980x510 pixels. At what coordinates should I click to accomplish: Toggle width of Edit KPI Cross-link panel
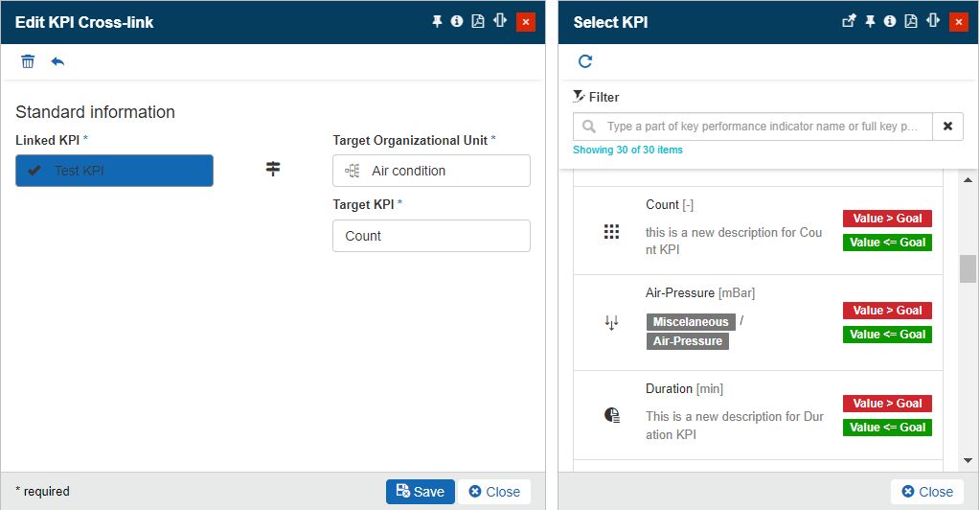[x=500, y=21]
